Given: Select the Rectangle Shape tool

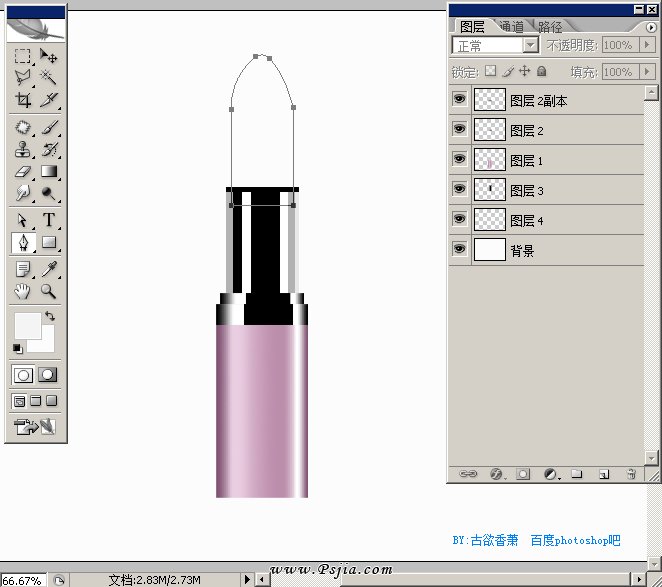Looking at the screenshot, I should (x=49, y=242).
